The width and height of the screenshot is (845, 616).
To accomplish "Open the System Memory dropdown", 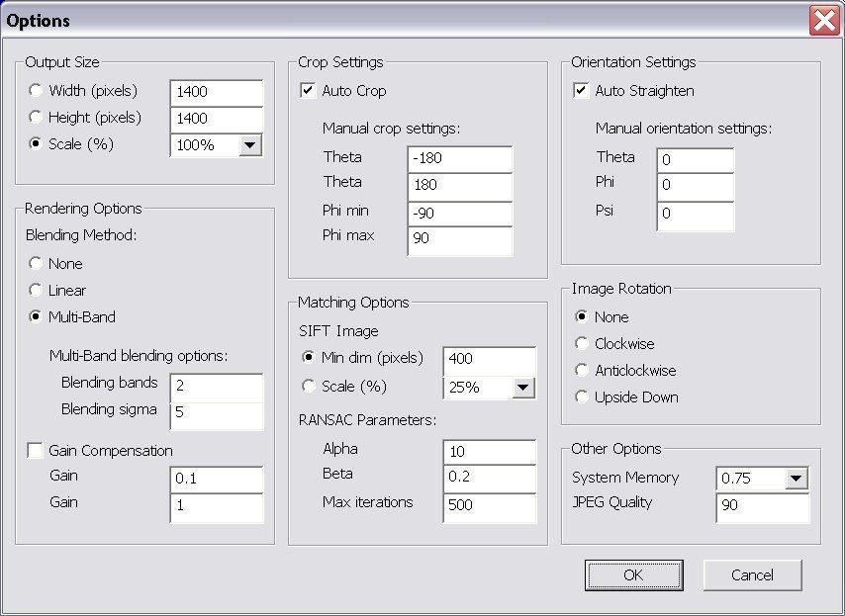I will tap(797, 479).
